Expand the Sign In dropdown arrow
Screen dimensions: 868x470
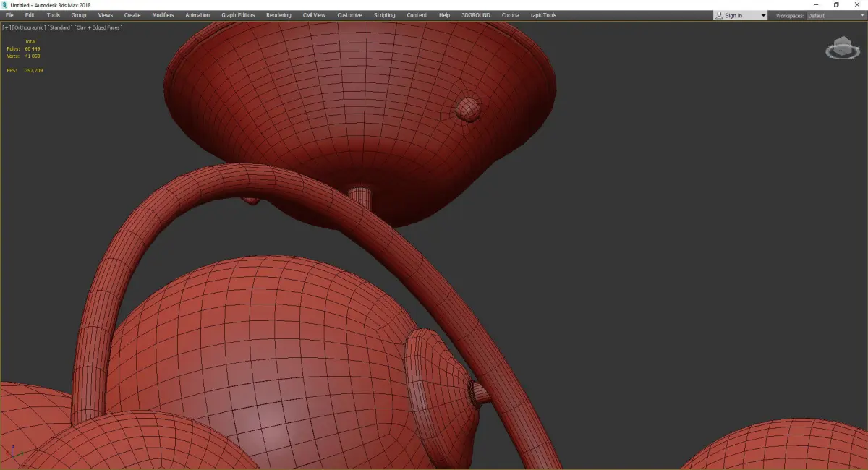point(762,15)
